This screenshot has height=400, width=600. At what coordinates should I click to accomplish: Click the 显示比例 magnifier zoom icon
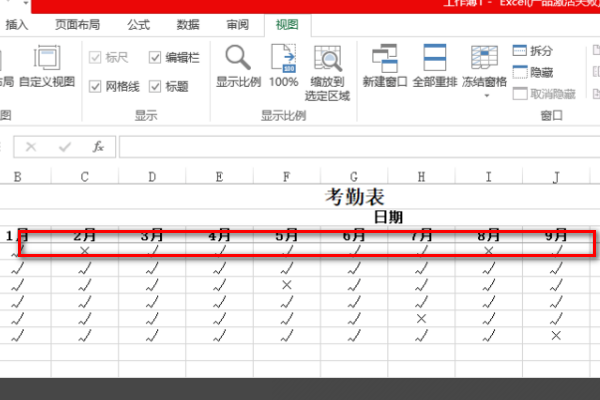pos(238,57)
